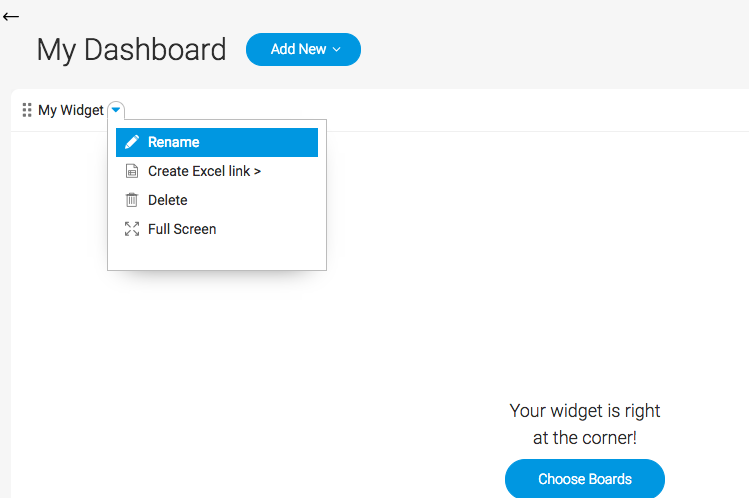Collapse the My Widget dropdown arrow
The height and width of the screenshot is (498, 749).
click(116, 110)
